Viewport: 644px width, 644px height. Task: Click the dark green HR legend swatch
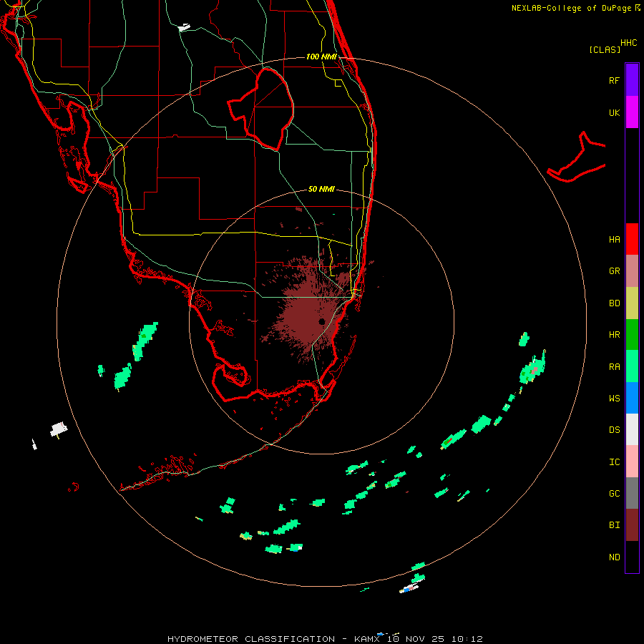(632, 335)
